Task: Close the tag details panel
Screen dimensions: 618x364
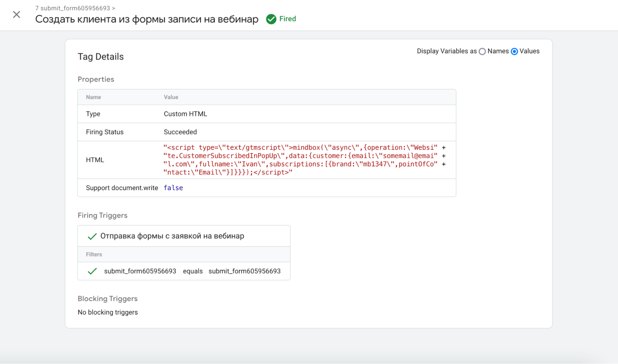Action: (16, 15)
